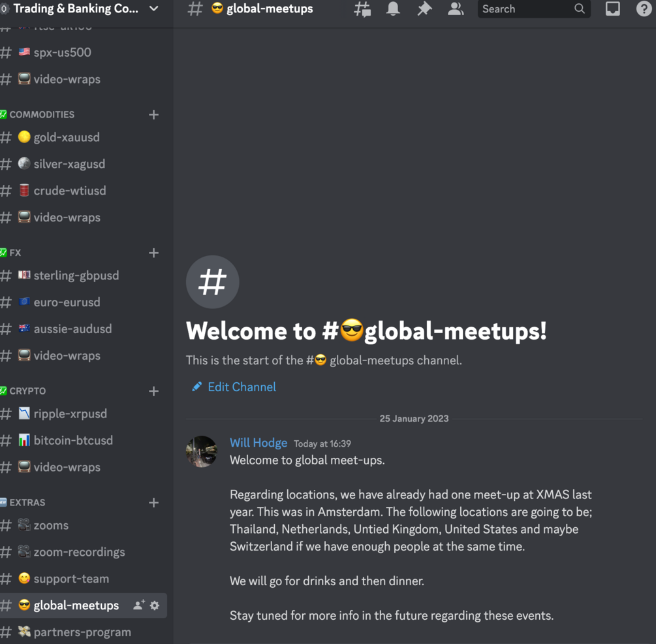Open pinned messages with pin icon

[x=424, y=9]
